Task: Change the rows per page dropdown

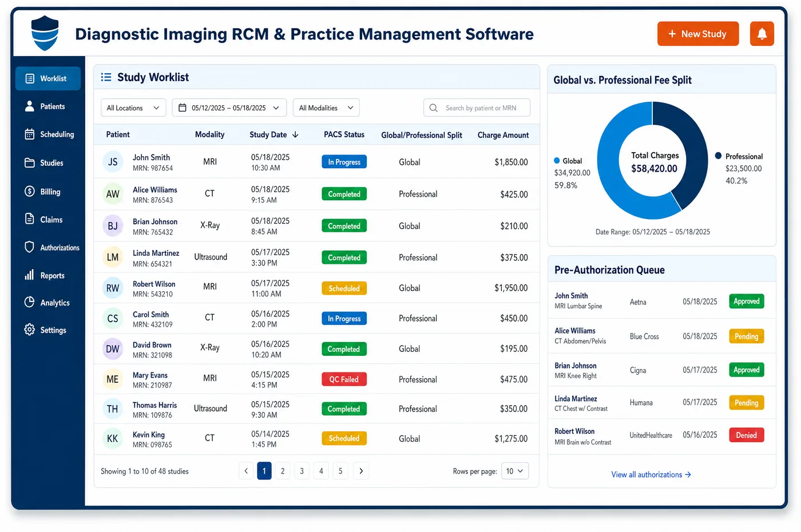Action: [515, 471]
